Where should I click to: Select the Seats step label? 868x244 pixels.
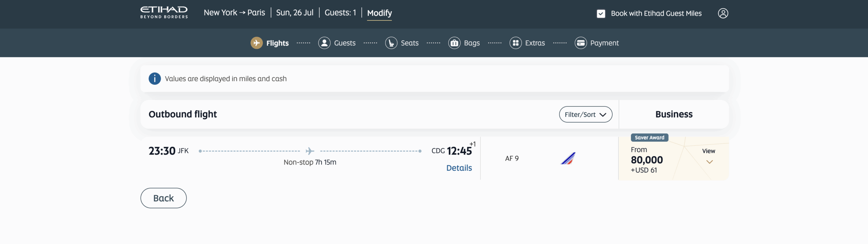(x=410, y=43)
